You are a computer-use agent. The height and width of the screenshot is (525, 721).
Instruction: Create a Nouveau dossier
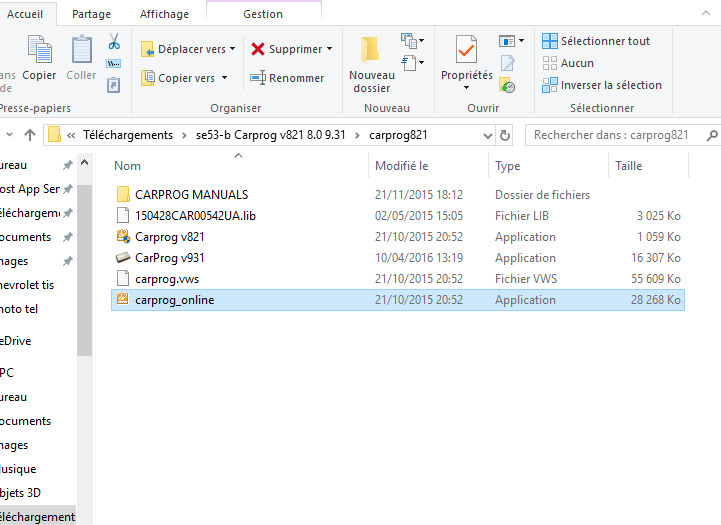click(372, 64)
